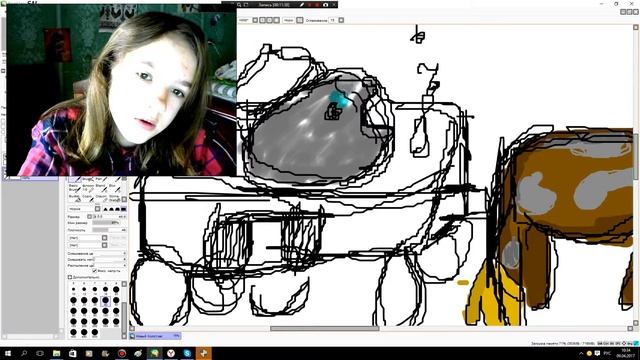Click the camera screenshot icon on recording bar

coord(325,4)
